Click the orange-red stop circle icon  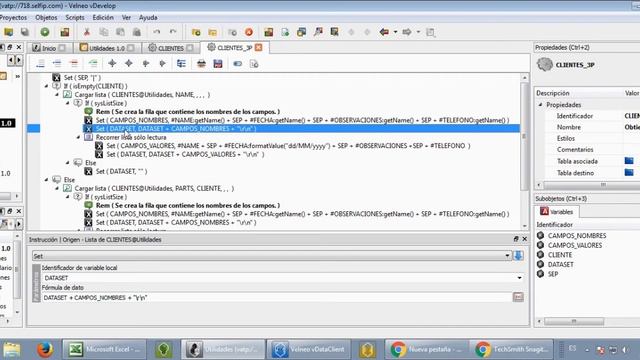(249, 32)
